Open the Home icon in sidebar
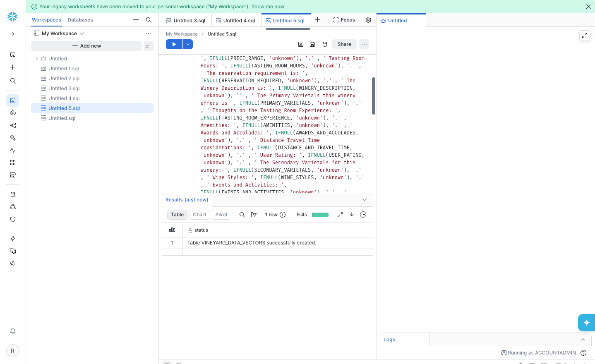 pos(13,54)
